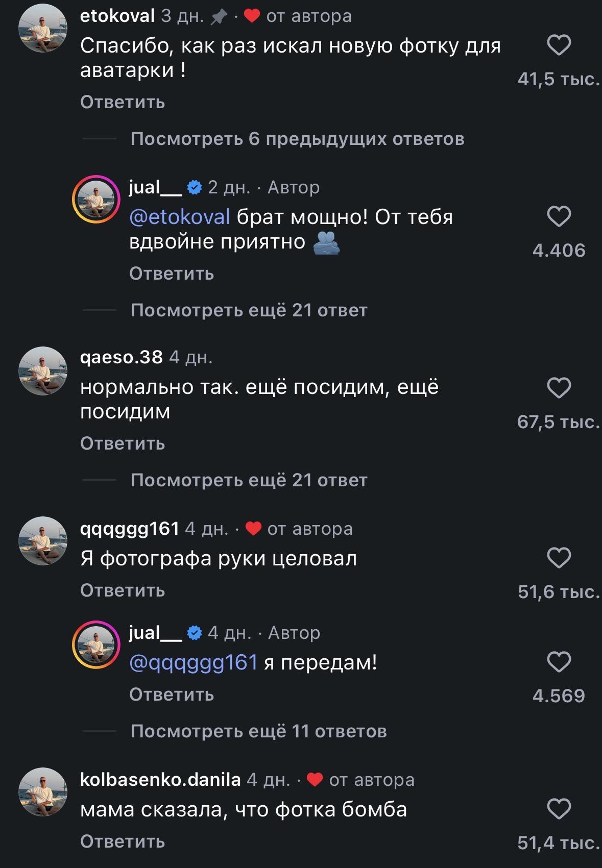This screenshot has height=868, width=602.
Task: Reply to etokoval's comment
Action: tap(123, 103)
